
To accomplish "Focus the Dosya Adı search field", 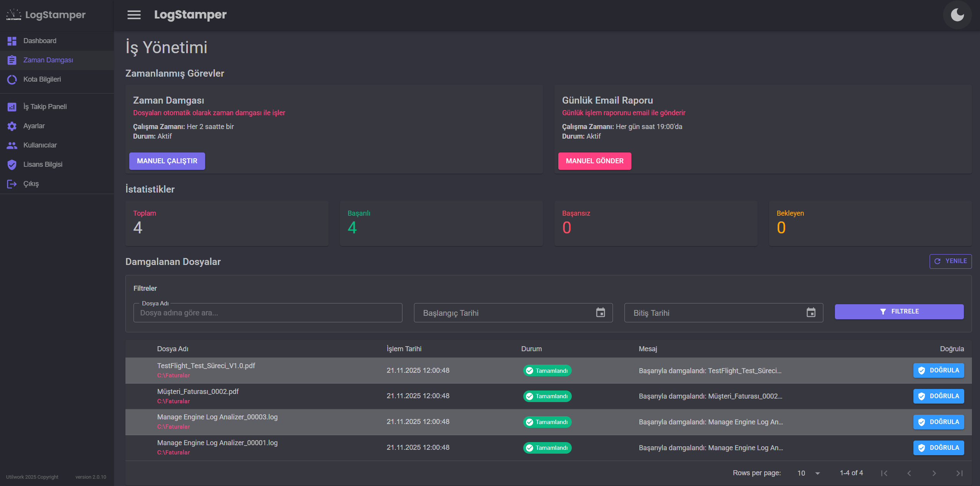I will click(x=268, y=313).
